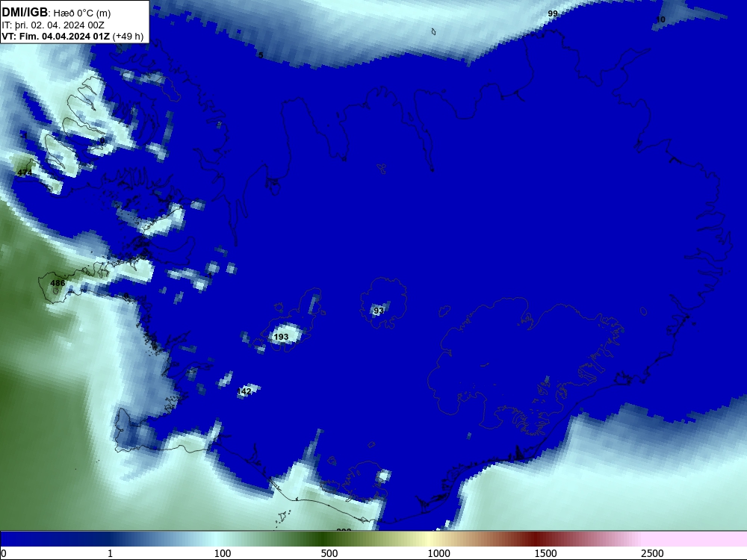The width and height of the screenshot is (747, 560).
Task: Click the map value "142" in the southwest
Action: pyautogui.click(x=244, y=391)
